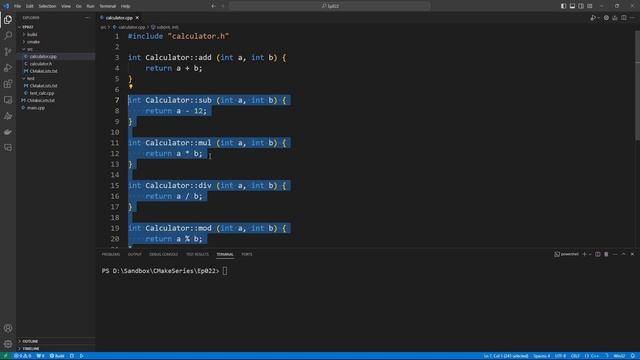Image resolution: width=640 pixels, height=360 pixels.
Task: Open the Source Control view
Action: click(8, 51)
